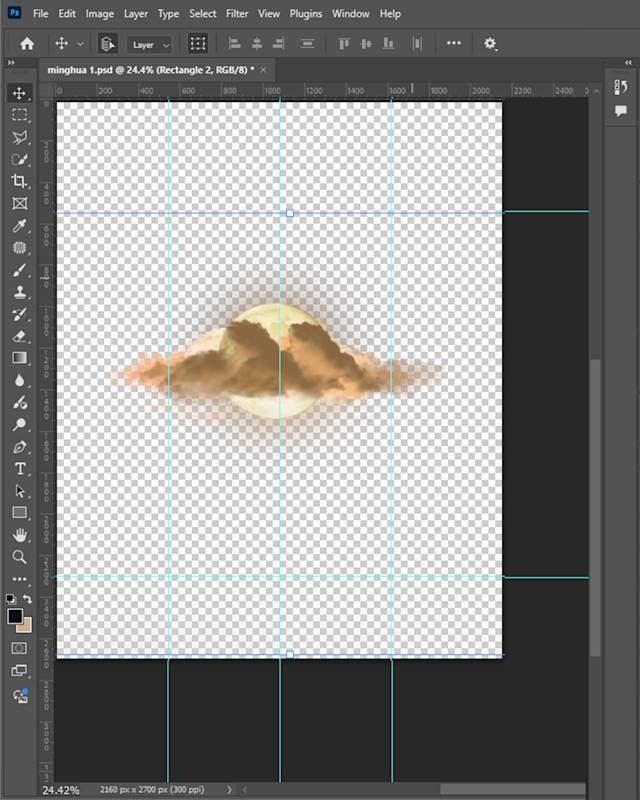Pick the Hand tool

19,535
